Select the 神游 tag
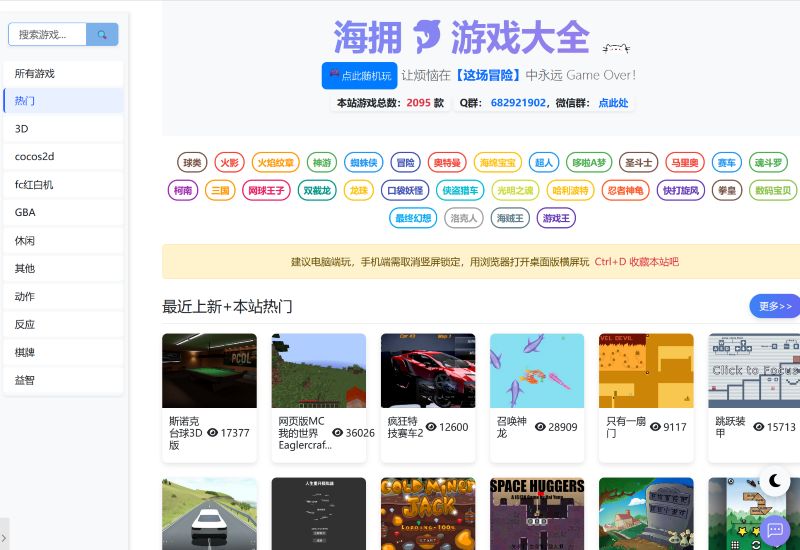800x550 pixels. tap(322, 163)
